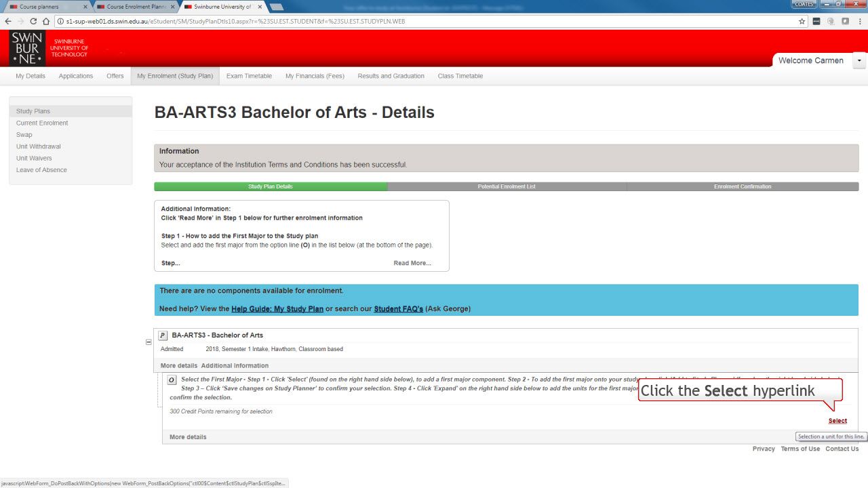Image resolution: width=868 pixels, height=488 pixels.
Task: Click the P icon beside BA-ARTS3
Action: [x=163, y=335]
